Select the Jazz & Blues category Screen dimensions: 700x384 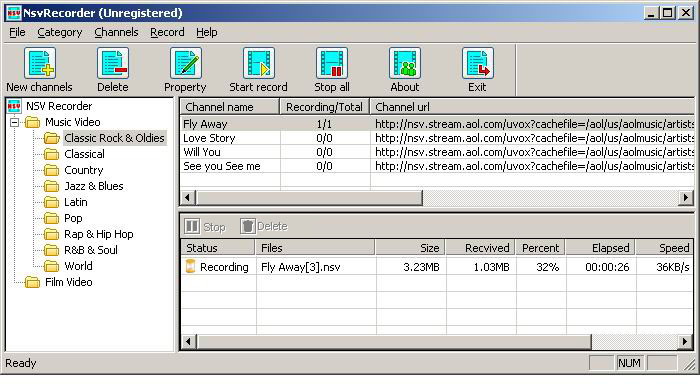click(x=94, y=186)
